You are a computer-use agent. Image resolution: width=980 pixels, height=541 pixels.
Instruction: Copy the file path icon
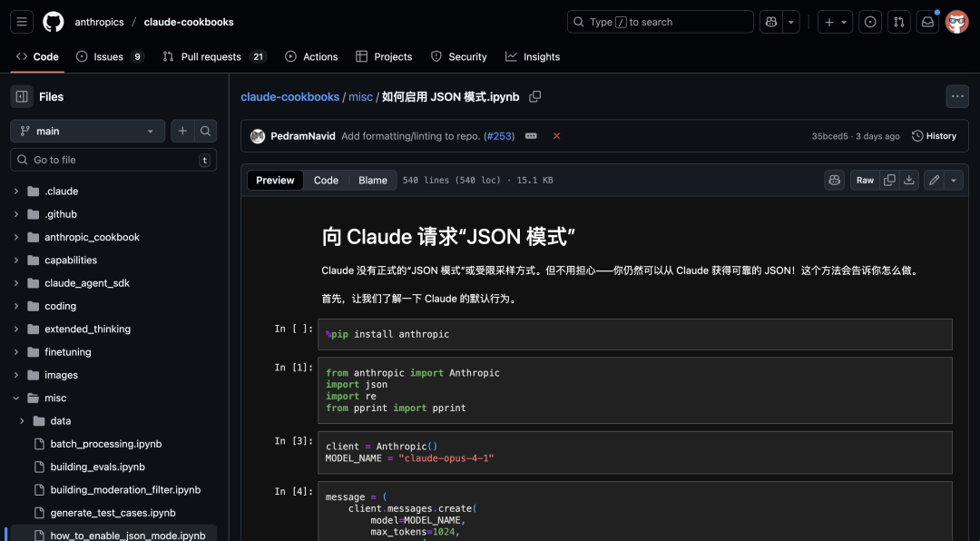[535, 97]
